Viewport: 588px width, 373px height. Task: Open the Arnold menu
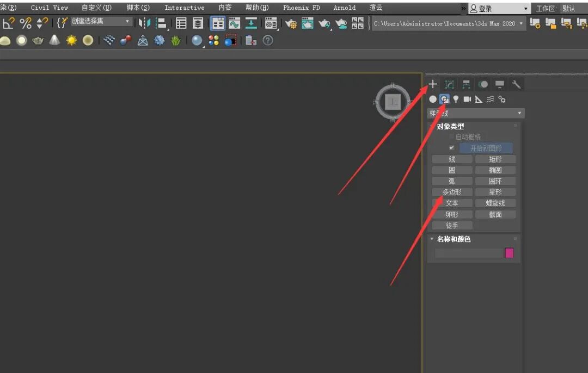click(x=344, y=8)
